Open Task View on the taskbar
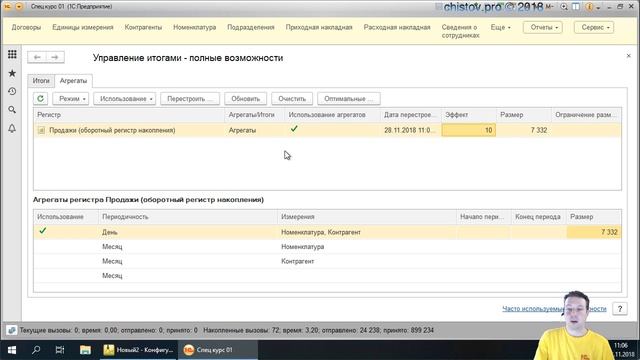The width and height of the screenshot is (640, 360). [60, 350]
